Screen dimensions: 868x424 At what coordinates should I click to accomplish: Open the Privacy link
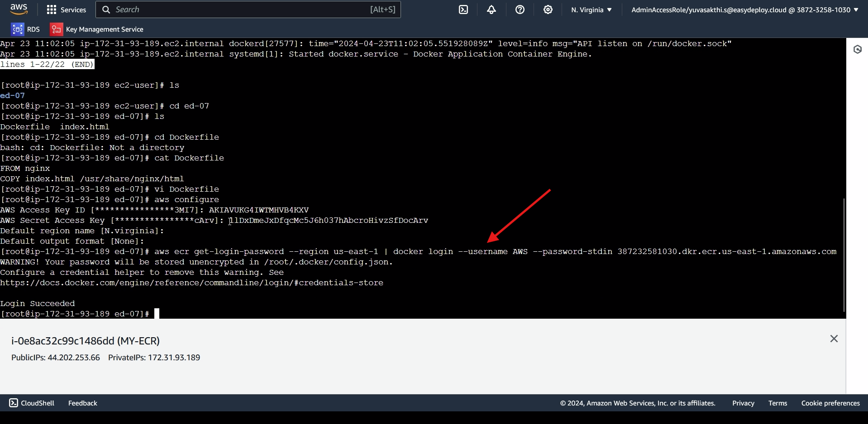(743, 403)
